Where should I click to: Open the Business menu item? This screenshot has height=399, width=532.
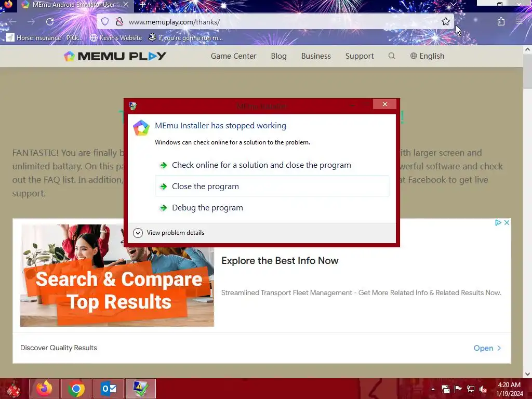click(316, 56)
